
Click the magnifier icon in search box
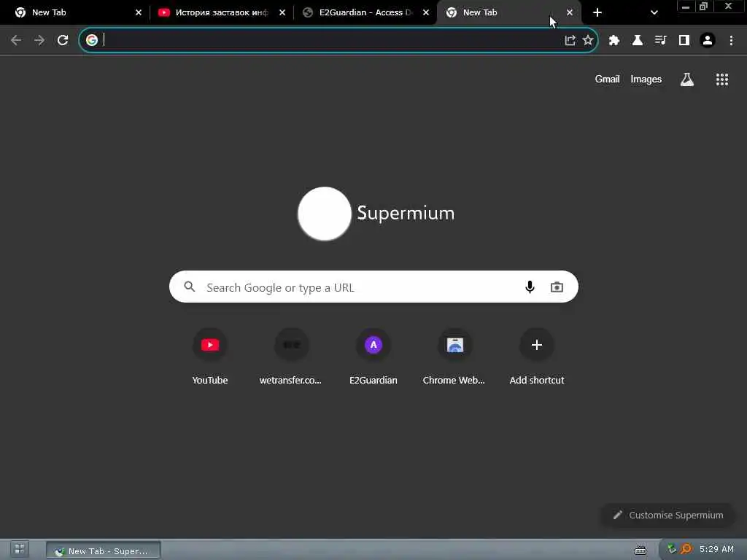point(190,287)
